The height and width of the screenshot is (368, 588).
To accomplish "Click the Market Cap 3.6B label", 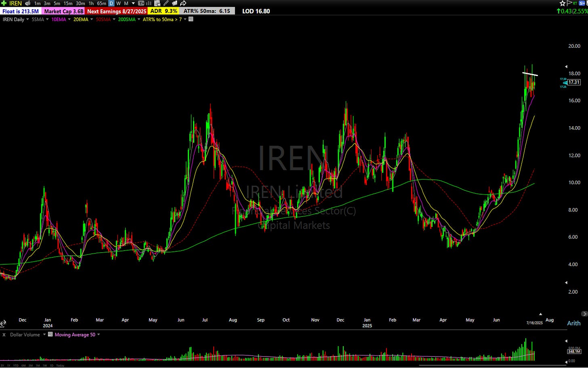I will [x=63, y=11].
